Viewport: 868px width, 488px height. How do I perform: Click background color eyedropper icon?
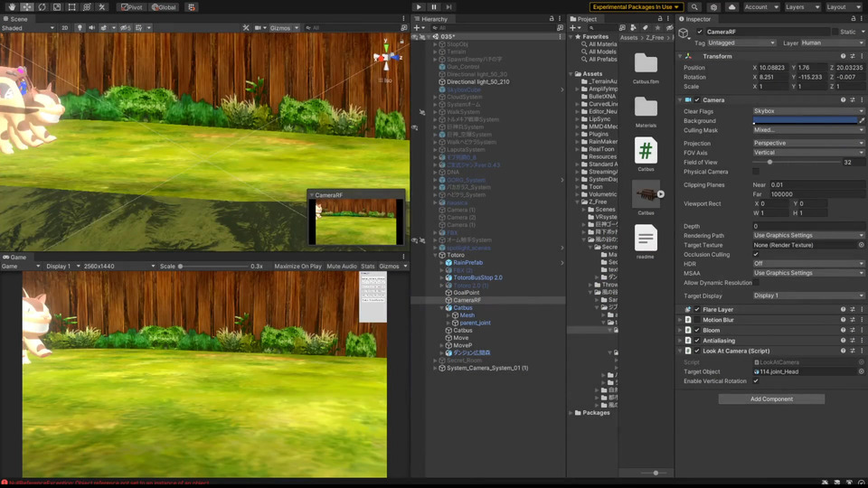point(862,120)
